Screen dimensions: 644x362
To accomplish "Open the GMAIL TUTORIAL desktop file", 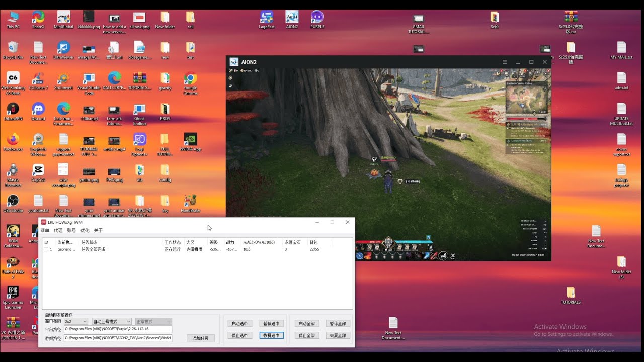I will [419, 23].
